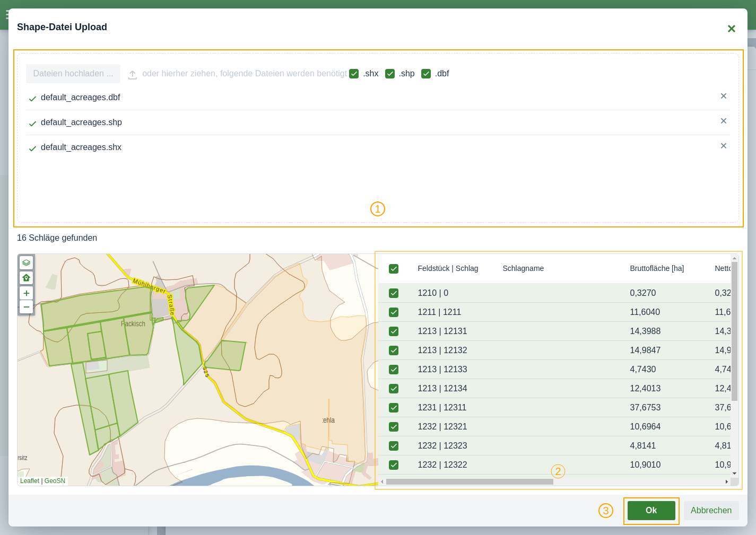Click the 4,8141 Bruttofläche value

click(x=643, y=446)
